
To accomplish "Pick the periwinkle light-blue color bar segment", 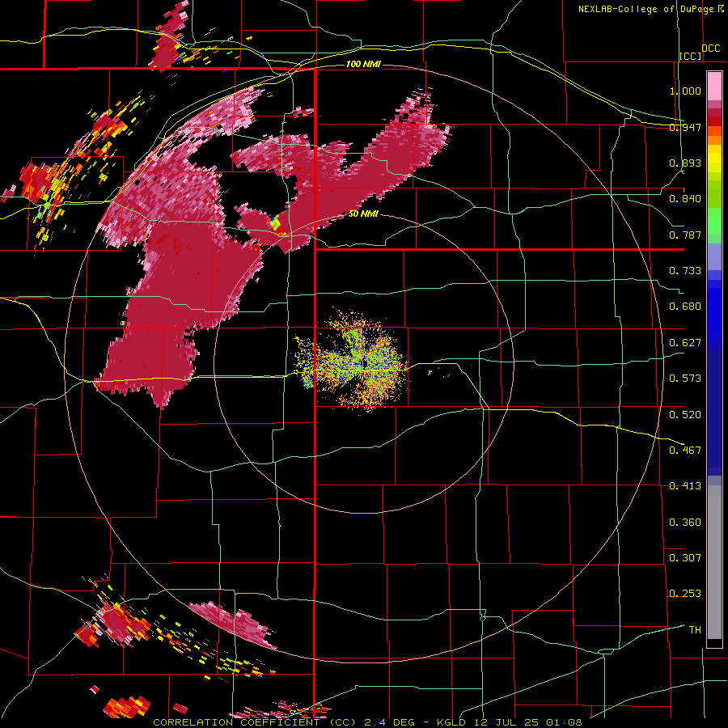I will coord(714,256).
